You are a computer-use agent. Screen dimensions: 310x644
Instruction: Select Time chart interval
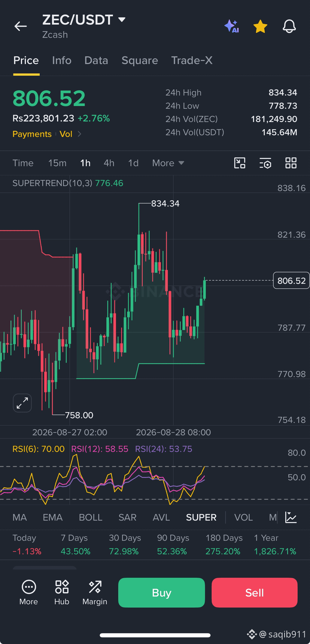[x=23, y=163]
